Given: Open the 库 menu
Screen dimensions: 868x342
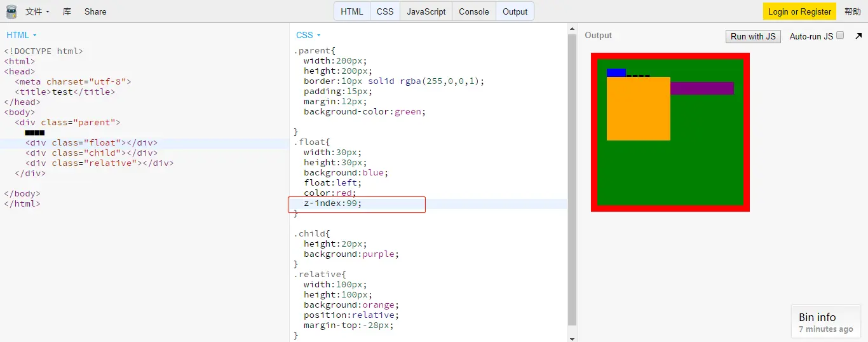Looking at the screenshot, I should click(x=67, y=11).
